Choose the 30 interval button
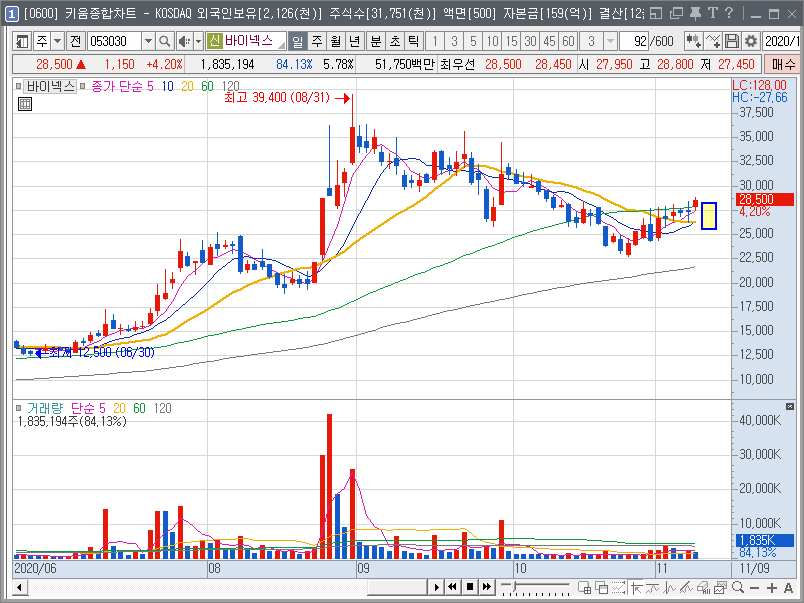The image size is (804, 603). pyautogui.click(x=530, y=41)
